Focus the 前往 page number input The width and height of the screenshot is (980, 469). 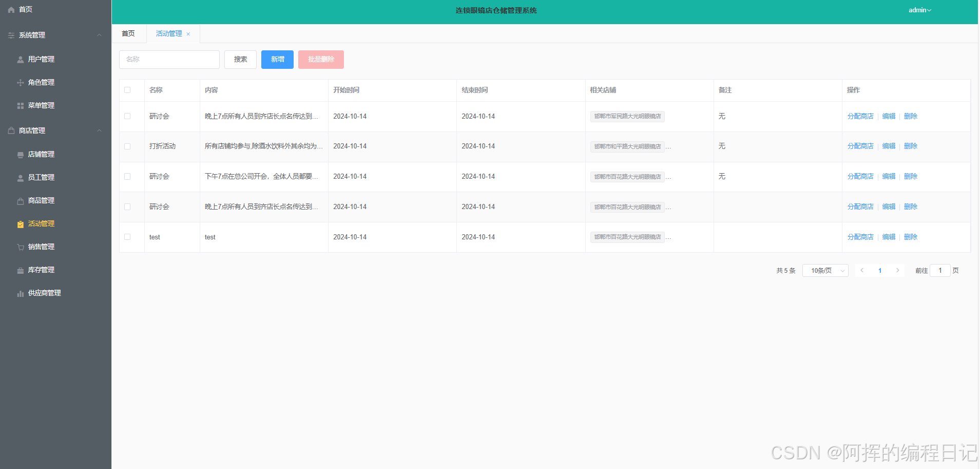point(940,270)
